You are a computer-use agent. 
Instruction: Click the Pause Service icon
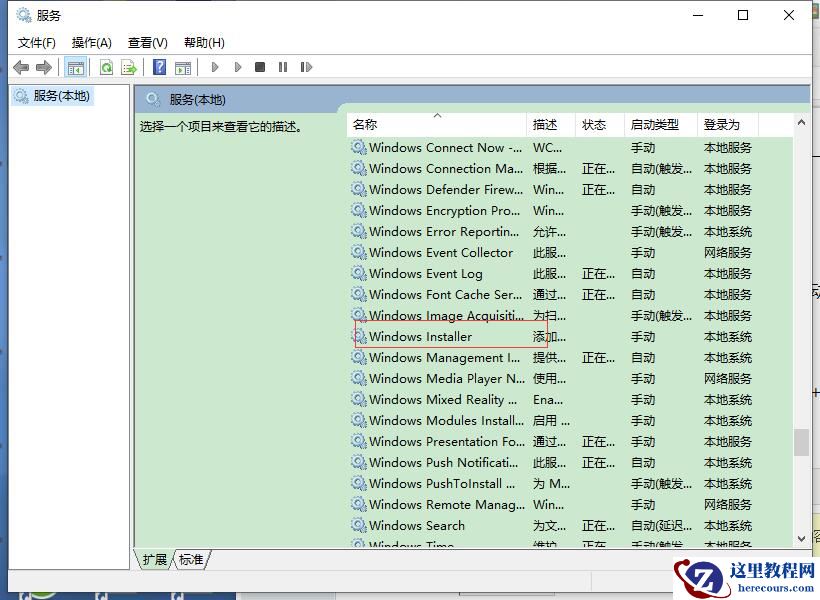[283, 67]
